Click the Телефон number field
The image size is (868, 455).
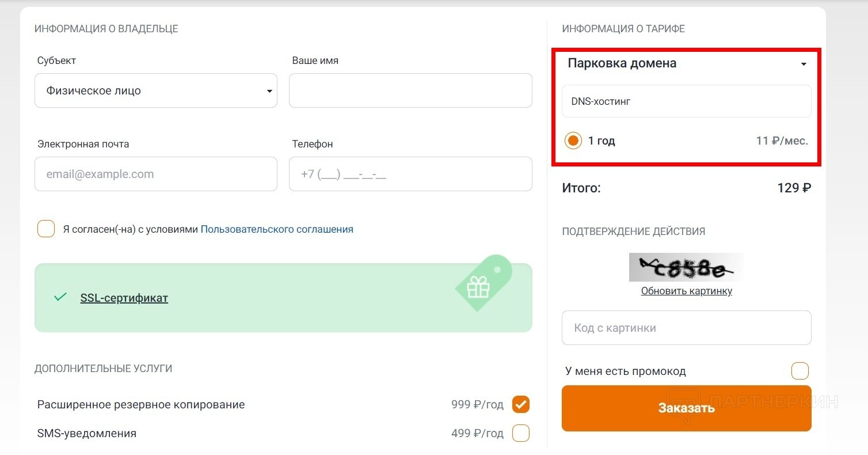[x=410, y=174]
